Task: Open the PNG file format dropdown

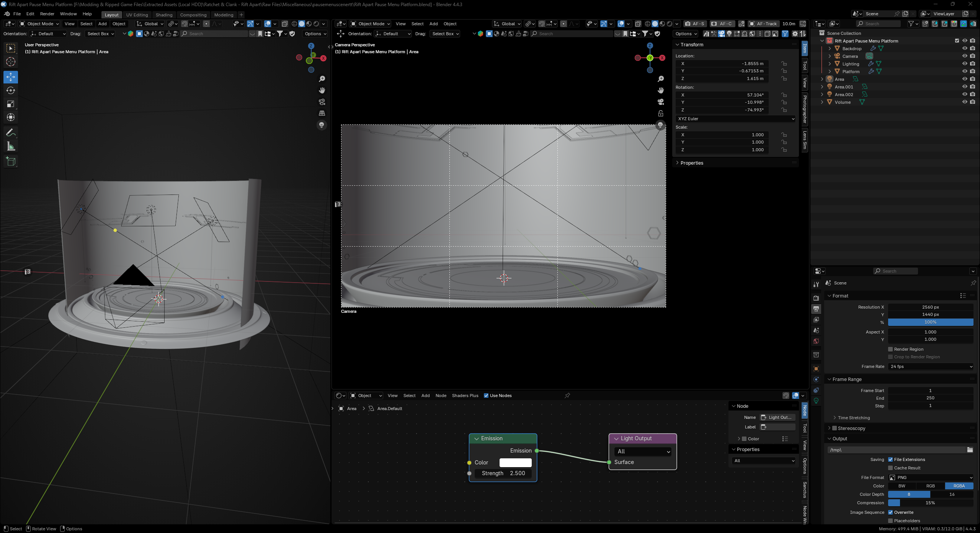Action: tap(931, 477)
